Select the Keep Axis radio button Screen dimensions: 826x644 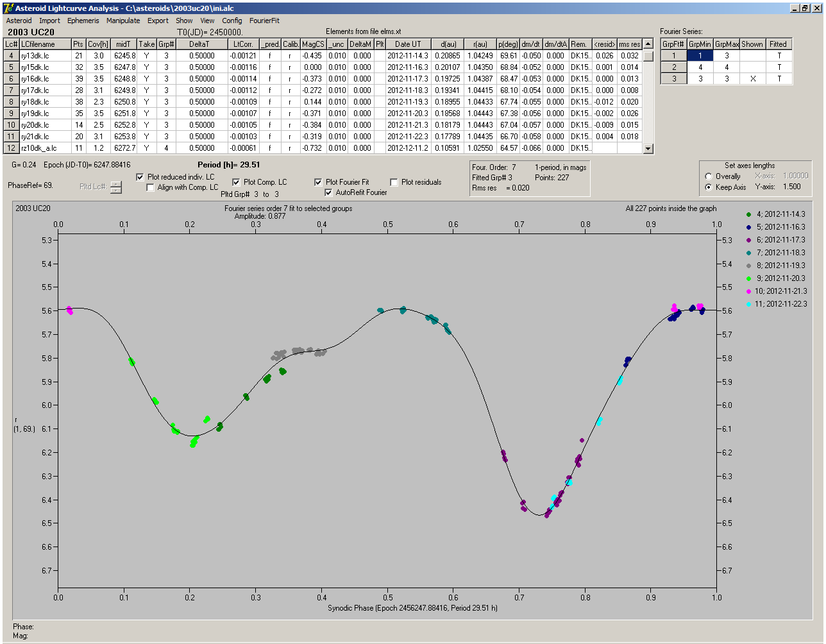(x=709, y=187)
